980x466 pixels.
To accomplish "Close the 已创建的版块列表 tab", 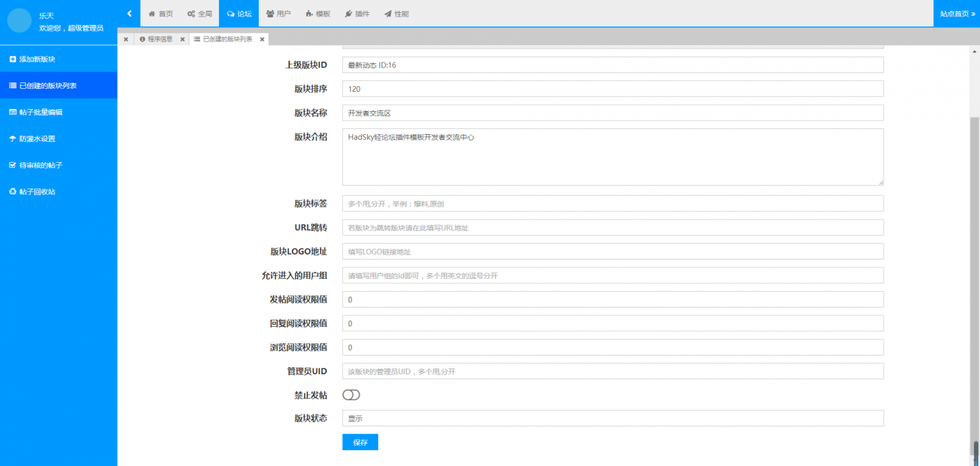I will [262, 39].
